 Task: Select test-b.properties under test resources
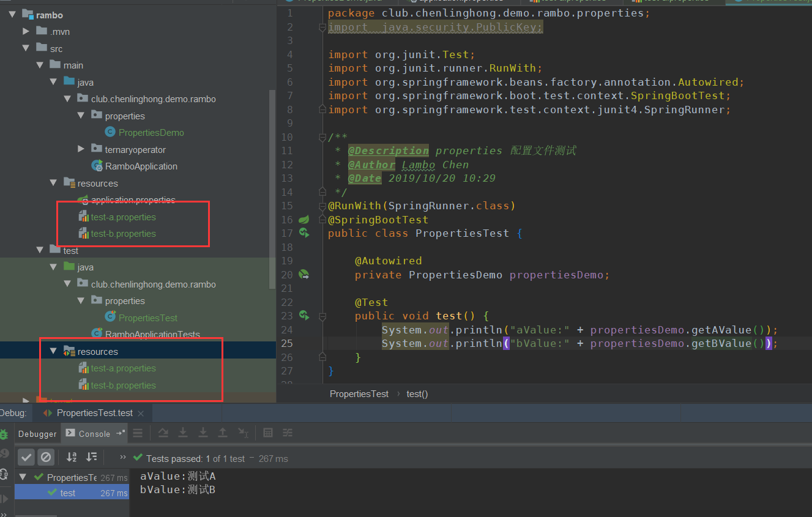pyautogui.click(x=123, y=385)
